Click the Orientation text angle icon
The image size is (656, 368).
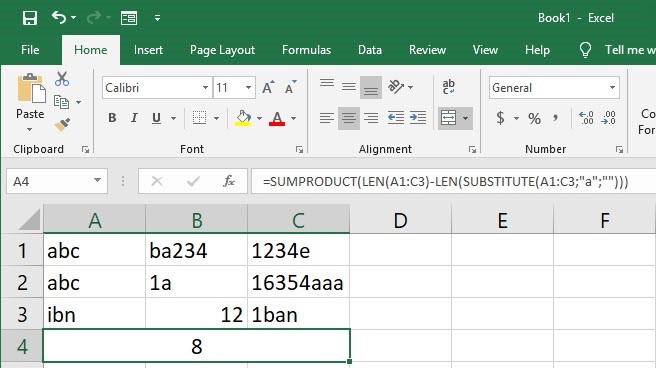(x=396, y=87)
